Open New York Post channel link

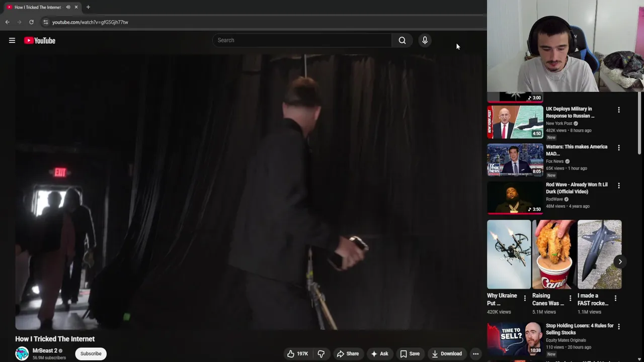pyautogui.click(x=559, y=123)
